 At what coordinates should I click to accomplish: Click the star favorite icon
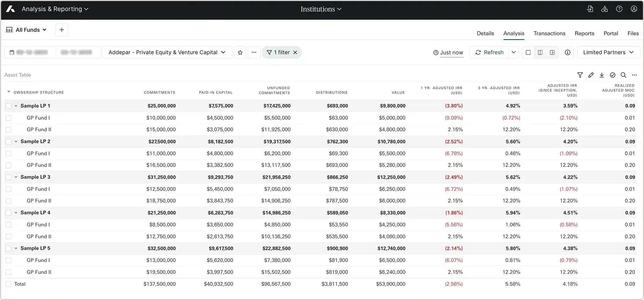(240, 52)
